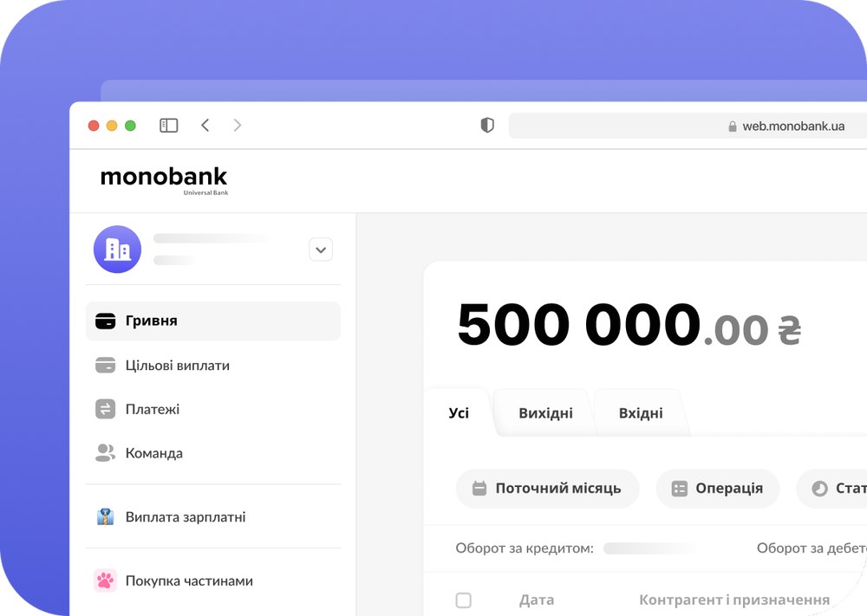Go back with the browser arrow
Screen dimensions: 867x616
pos(205,126)
